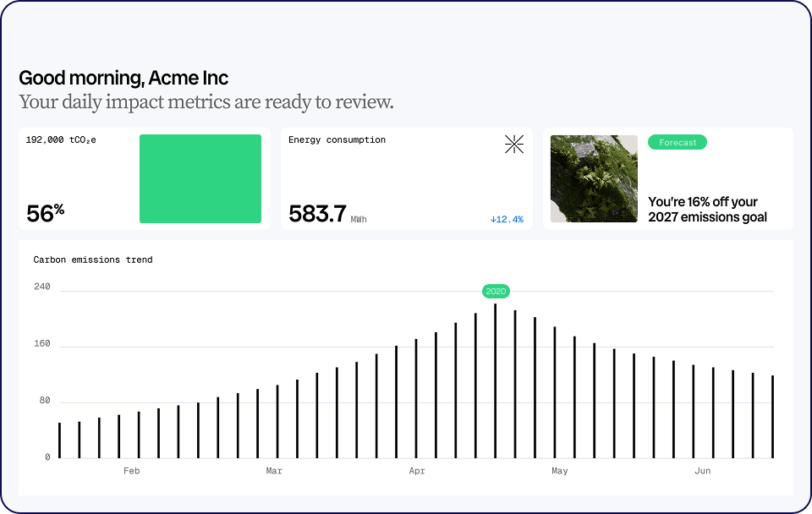Open the 2027 emissions goal message
Viewport: 812px width, 514px height.
tap(707, 210)
